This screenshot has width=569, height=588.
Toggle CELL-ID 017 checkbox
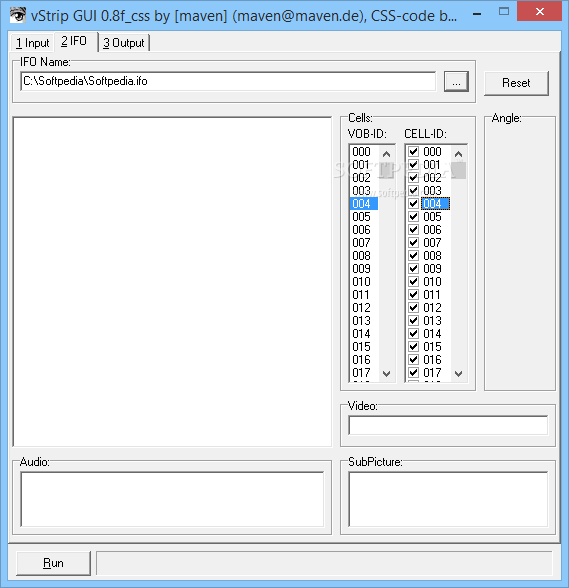click(413, 372)
